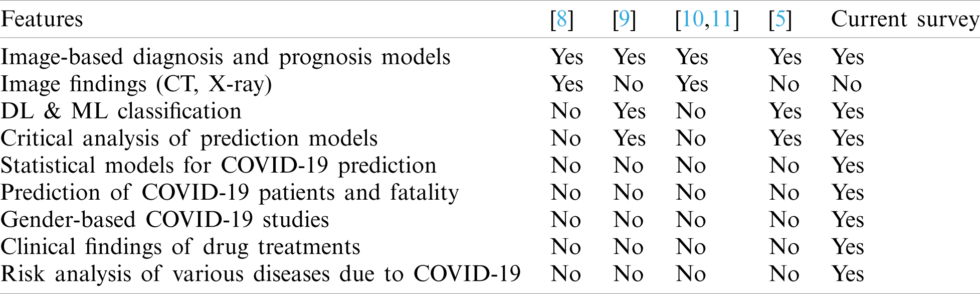
Task: Select Critical analysis of prediction models label
Action: (189, 138)
